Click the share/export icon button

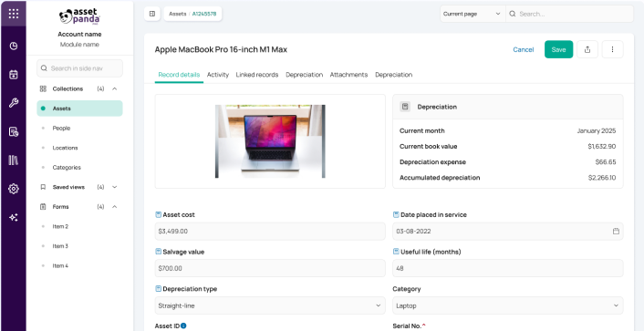[587, 49]
